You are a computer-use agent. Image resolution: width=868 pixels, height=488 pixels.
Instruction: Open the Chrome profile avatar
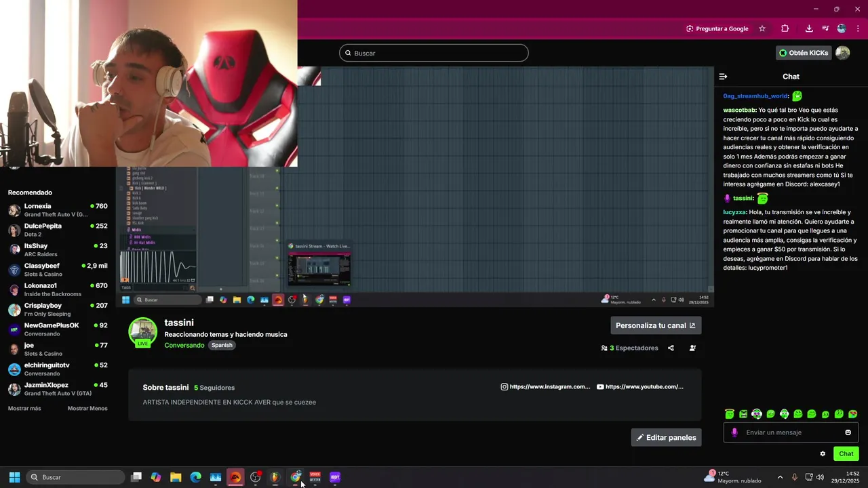point(842,28)
